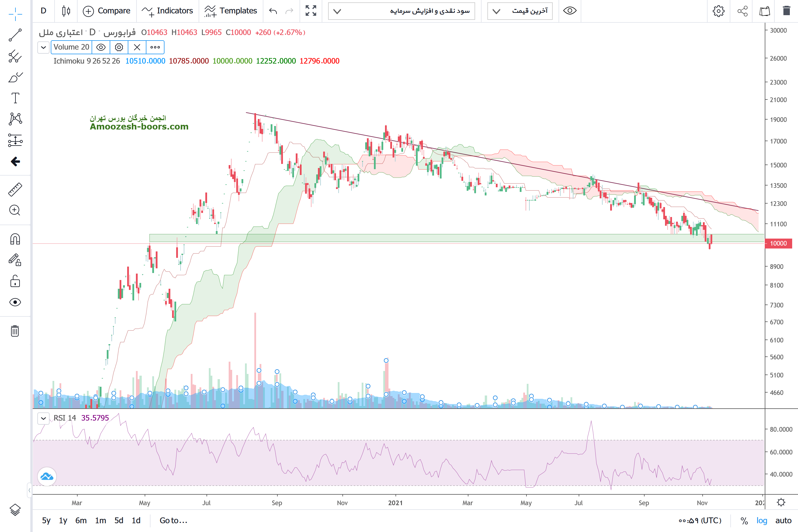Open chart settings gear in top bar

click(718, 11)
